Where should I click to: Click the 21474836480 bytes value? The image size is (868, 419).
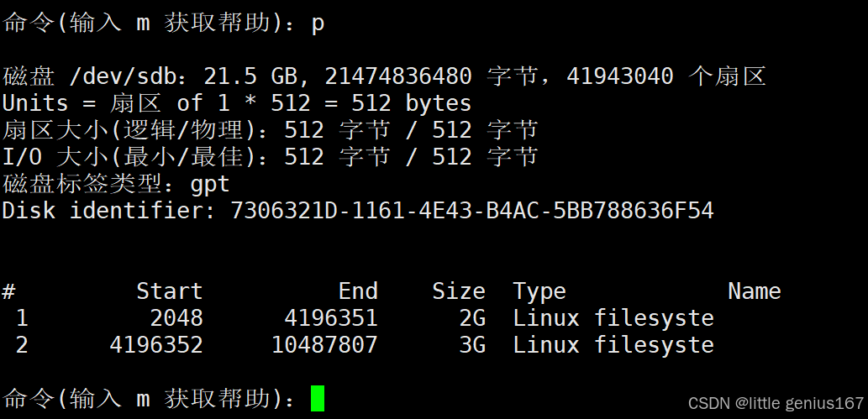pos(398,76)
